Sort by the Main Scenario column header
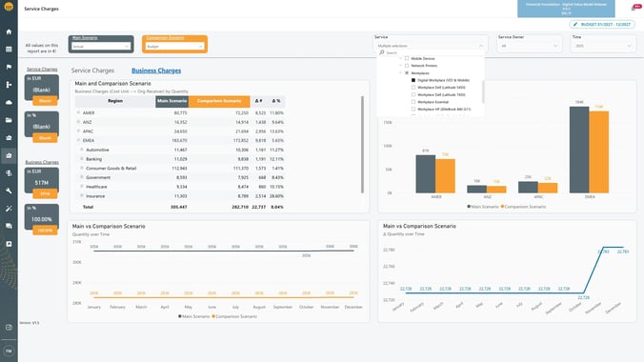This screenshot has height=362, width=644. tap(171, 101)
